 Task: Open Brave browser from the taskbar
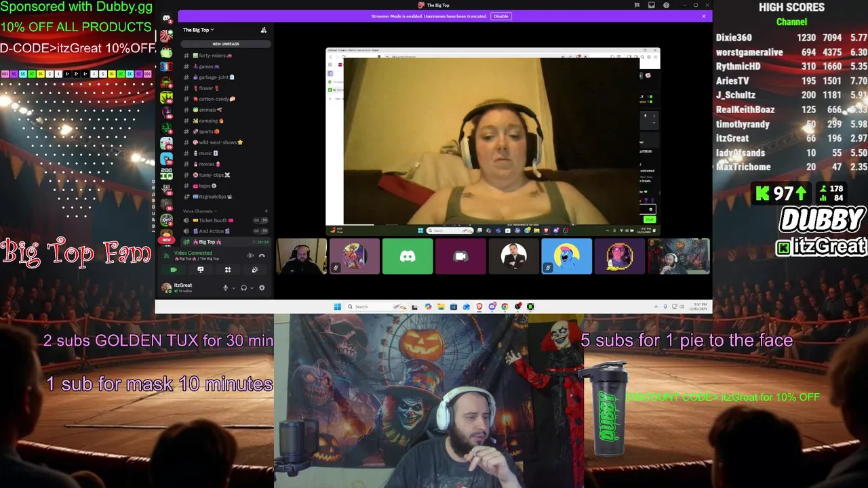pos(479,306)
